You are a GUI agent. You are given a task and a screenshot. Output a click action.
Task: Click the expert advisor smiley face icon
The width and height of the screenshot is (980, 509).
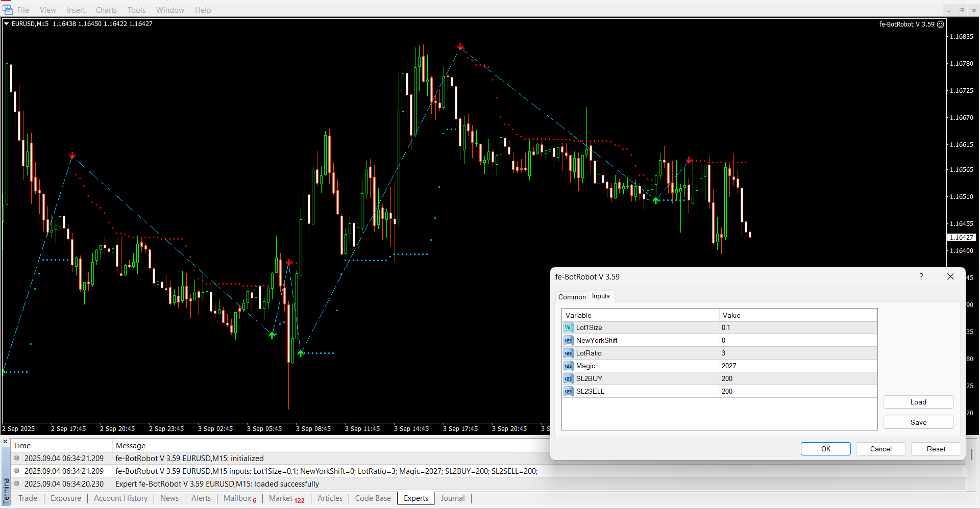coord(941,24)
